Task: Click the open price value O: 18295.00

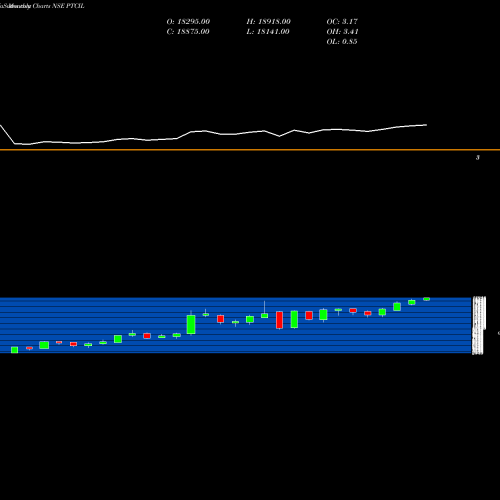Action: pyautogui.click(x=188, y=22)
